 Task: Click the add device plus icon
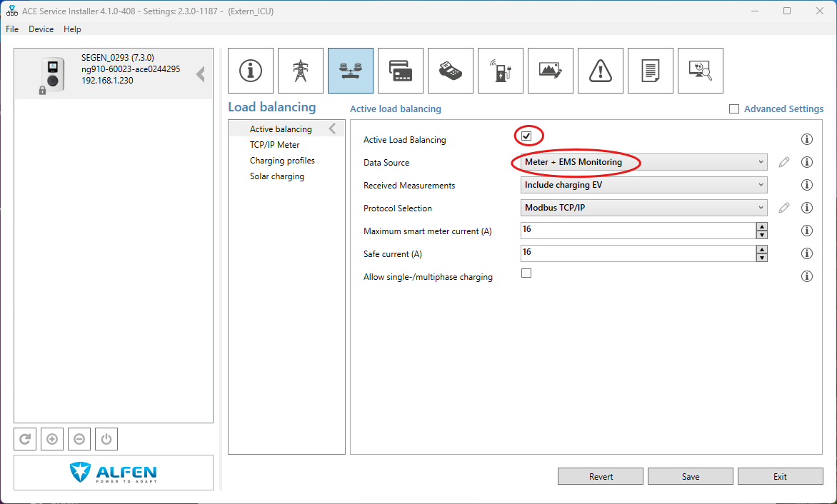point(52,439)
